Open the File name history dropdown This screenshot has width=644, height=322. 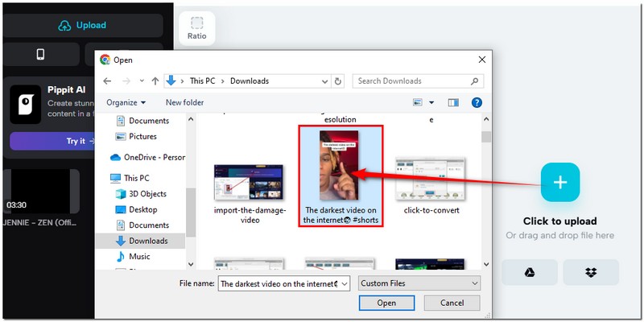345,283
